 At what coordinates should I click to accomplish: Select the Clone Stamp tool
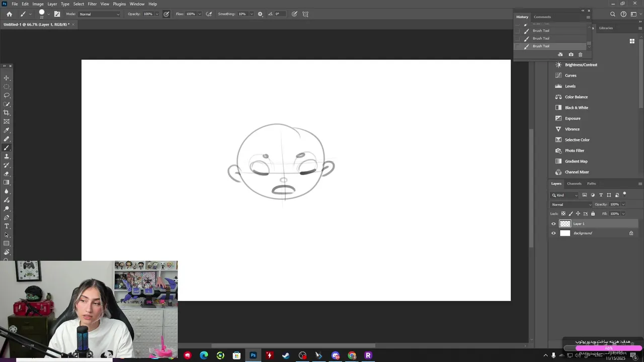click(7, 156)
